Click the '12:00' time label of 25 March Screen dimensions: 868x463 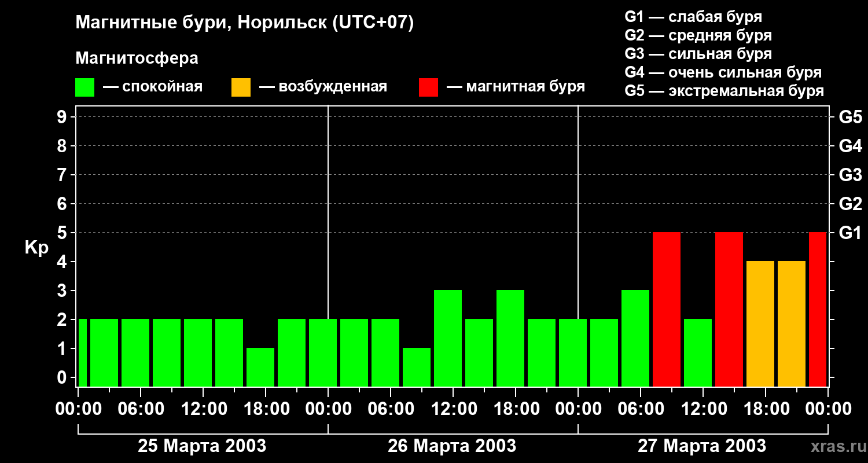[203, 409]
